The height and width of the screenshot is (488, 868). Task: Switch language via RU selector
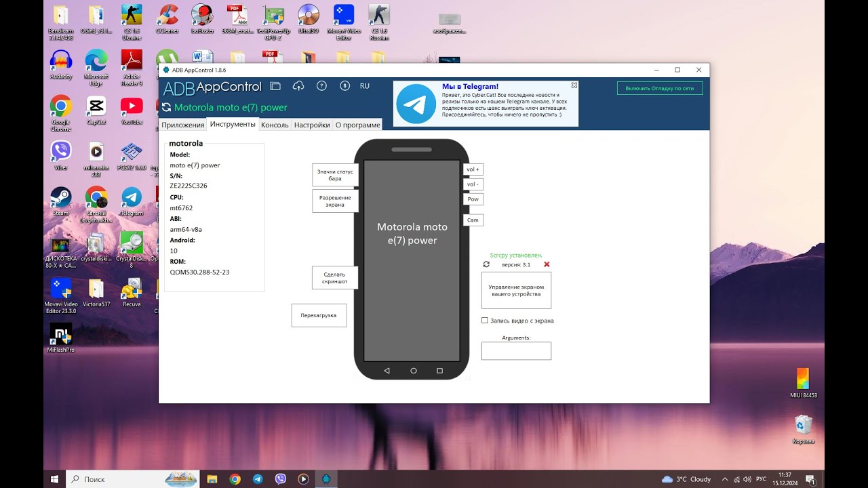365,86
